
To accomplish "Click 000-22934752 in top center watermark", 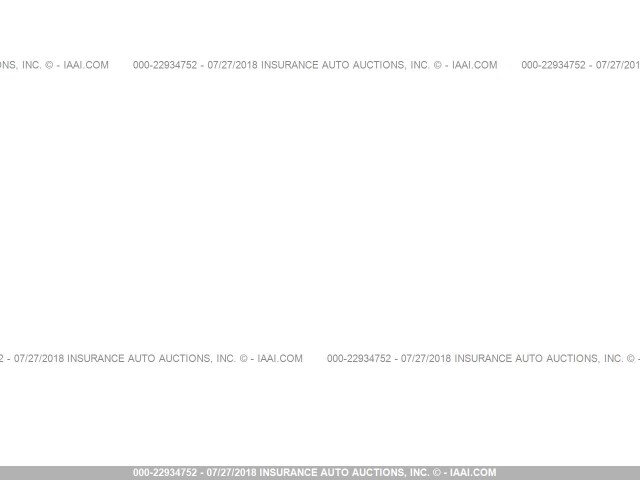I will point(164,65).
